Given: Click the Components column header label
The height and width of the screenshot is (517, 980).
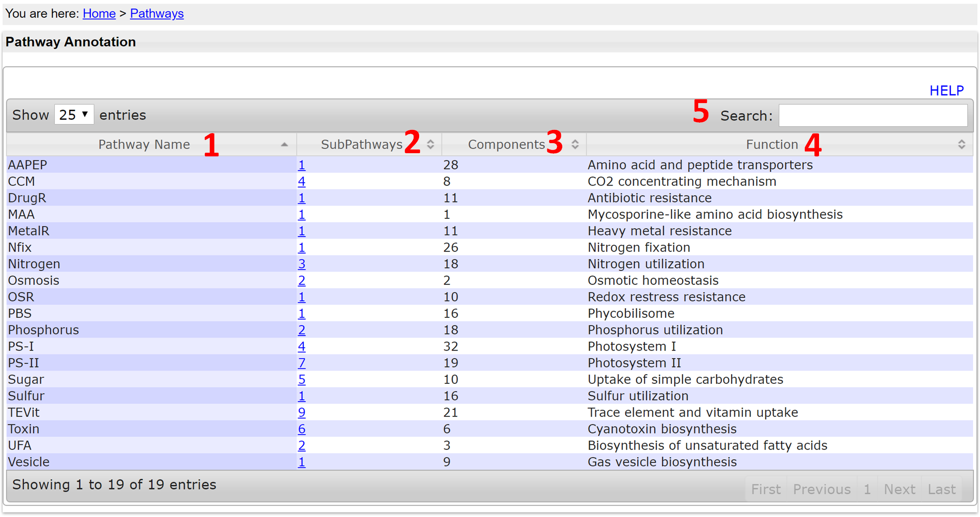Looking at the screenshot, I should tap(506, 145).
